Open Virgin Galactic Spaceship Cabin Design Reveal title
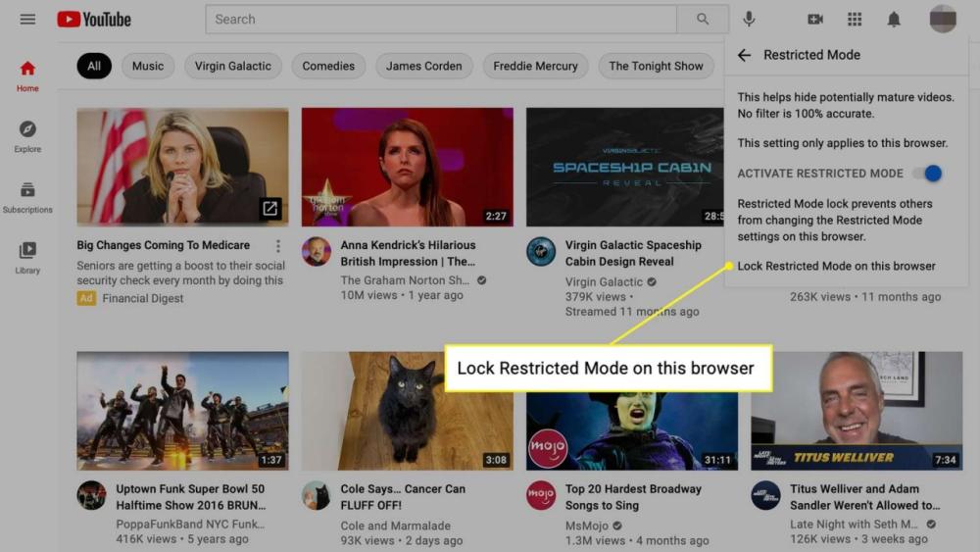The width and height of the screenshot is (980, 552). pyautogui.click(x=633, y=253)
